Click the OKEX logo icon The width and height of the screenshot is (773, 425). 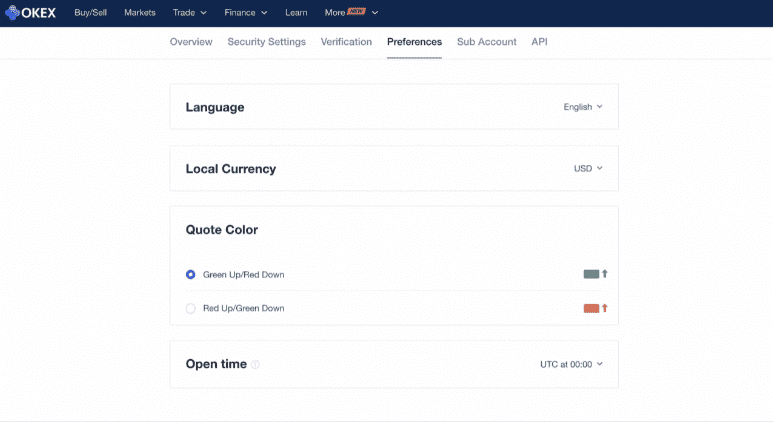click(13, 13)
